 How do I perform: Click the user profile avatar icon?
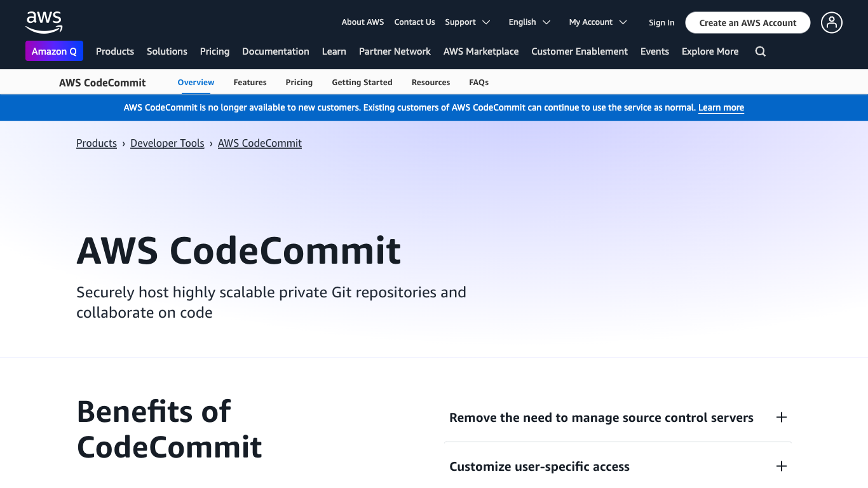(x=831, y=23)
